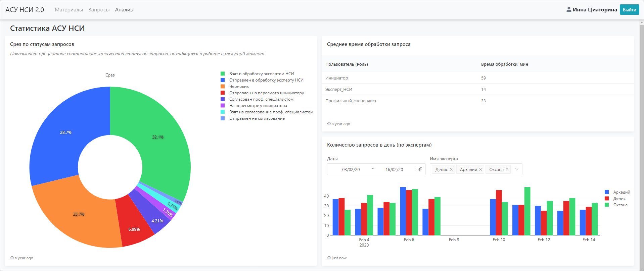Expand the expert name dropdown arrow
The image size is (644, 271).
[x=517, y=169]
